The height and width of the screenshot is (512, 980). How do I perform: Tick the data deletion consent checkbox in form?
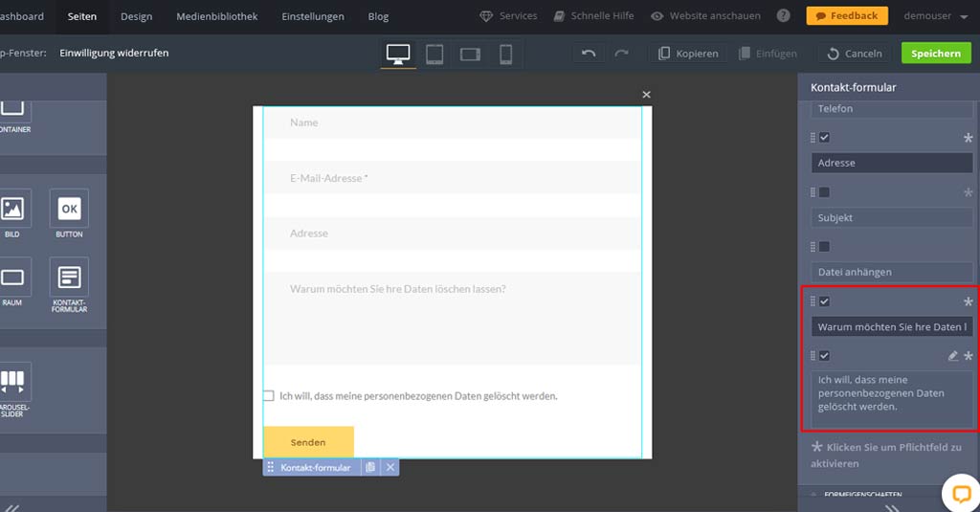[x=268, y=395]
